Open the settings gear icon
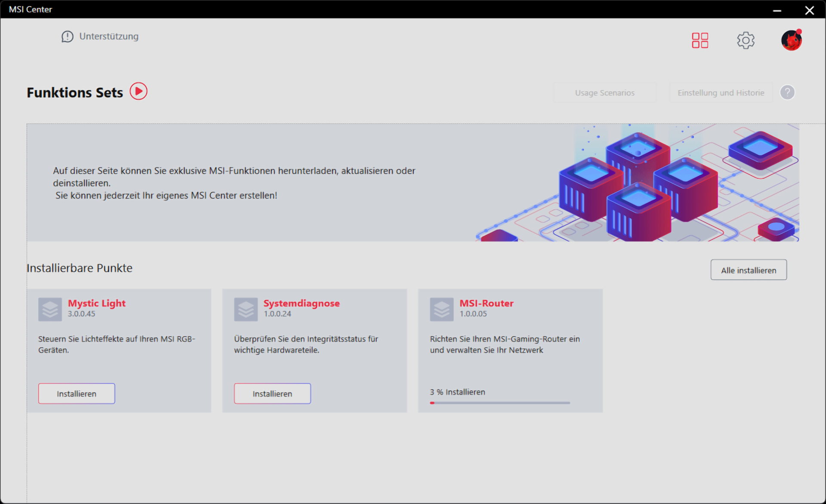 click(x=746, y=40)
